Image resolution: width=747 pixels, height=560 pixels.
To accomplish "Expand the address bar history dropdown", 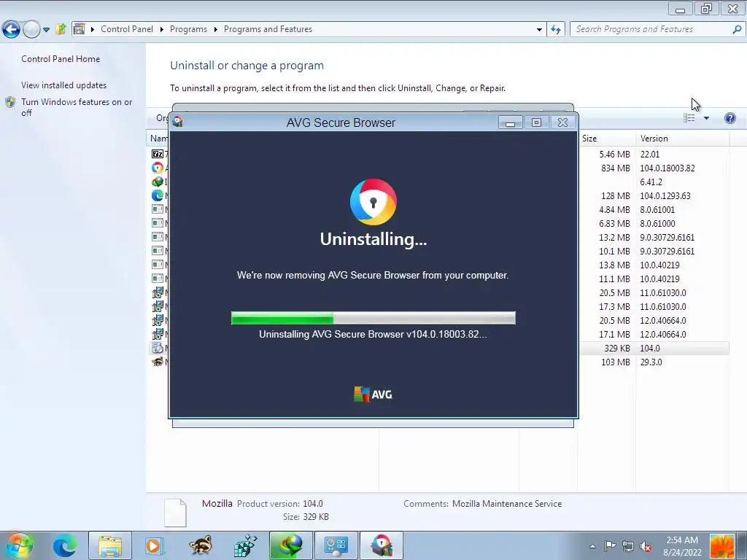I will tap(539, 29).
